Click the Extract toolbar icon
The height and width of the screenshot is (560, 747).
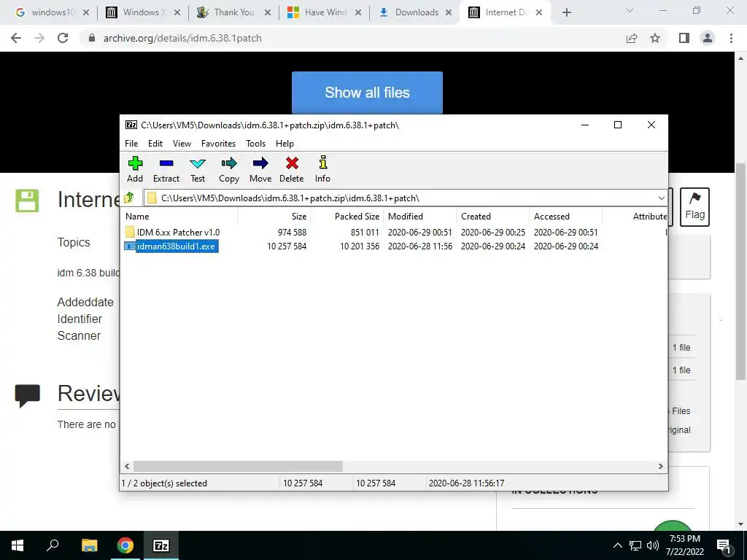pos(166,169)
